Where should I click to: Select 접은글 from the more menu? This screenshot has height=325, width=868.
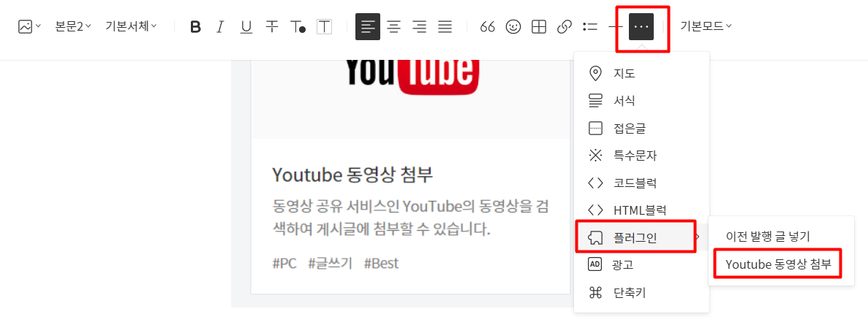tap(641, 129)
